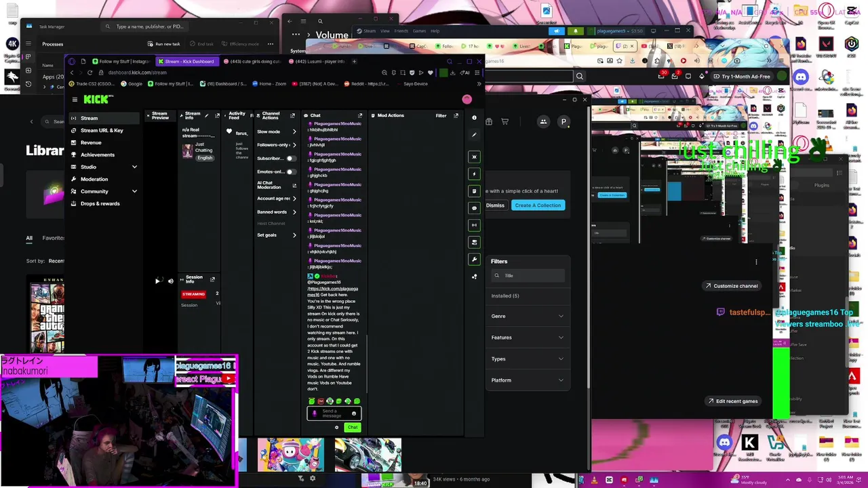Play the stream preview
The width and height of the screenshot is (868, 488).
(157, 281)
